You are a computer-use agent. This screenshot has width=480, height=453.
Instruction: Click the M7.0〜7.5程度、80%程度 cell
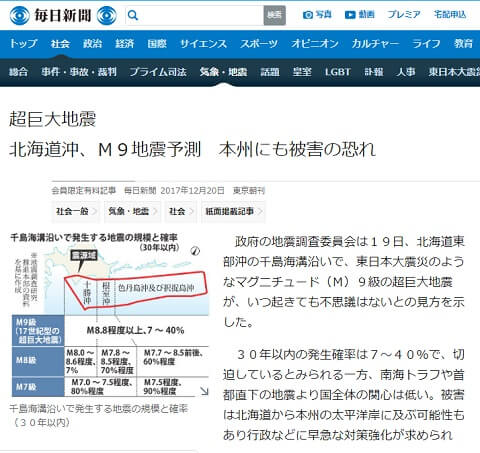click(102, 387)
